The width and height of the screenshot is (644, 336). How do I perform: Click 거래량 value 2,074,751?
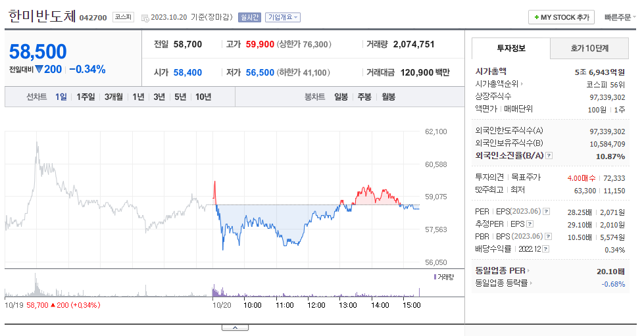414,44
